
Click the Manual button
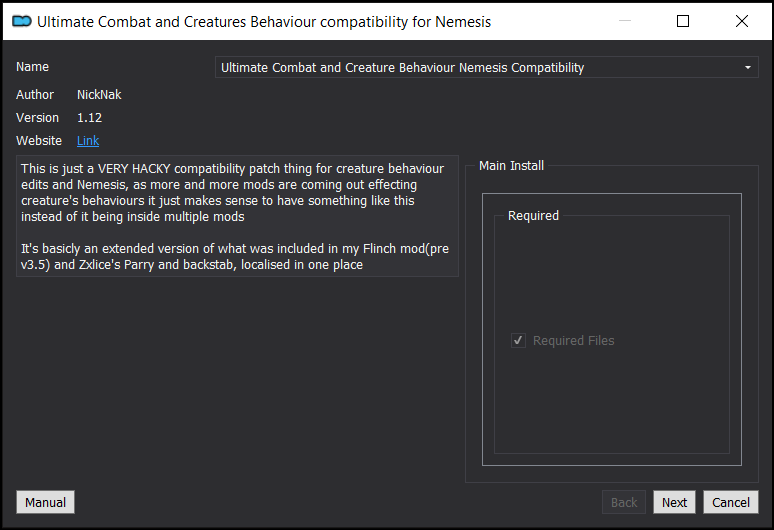pos(45,502)
